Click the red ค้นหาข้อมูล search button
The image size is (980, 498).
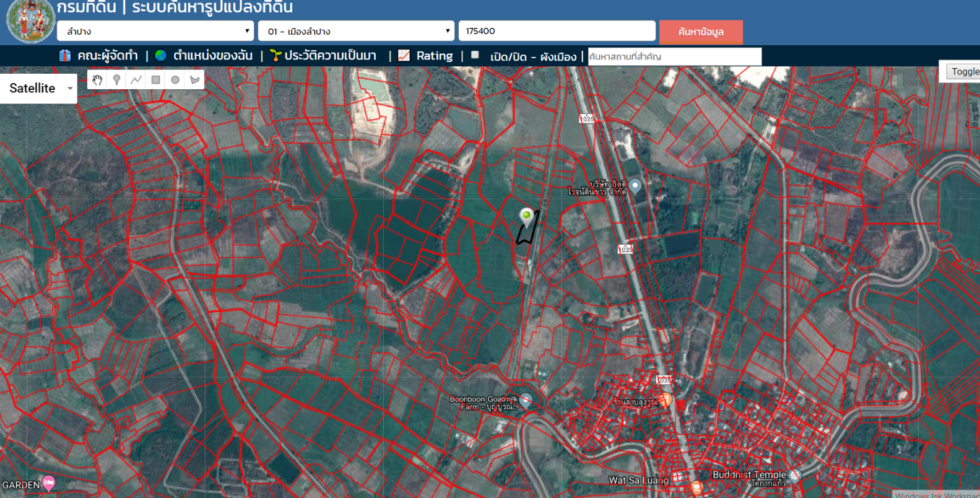(701, 32)
